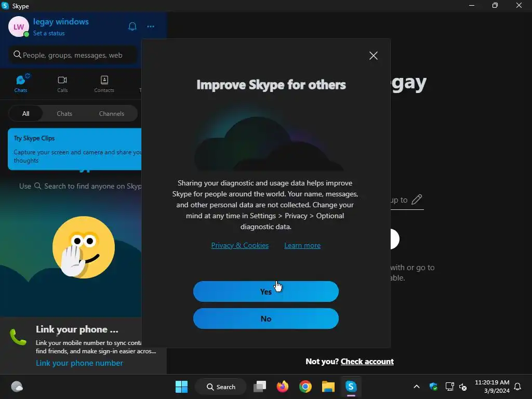Viewport: 532px width, 399px height.
Task: Choose No for sharing diagnostic data
Action: [265, 318]
